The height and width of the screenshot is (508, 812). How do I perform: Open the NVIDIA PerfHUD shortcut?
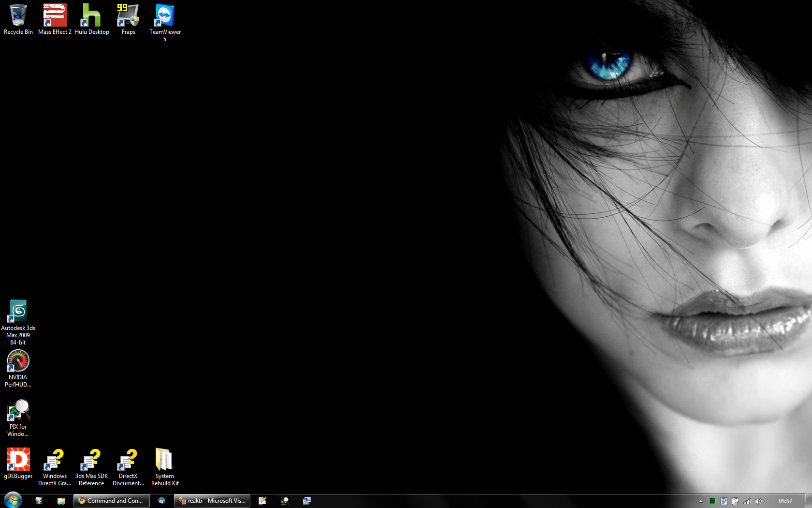coord(18,361)
